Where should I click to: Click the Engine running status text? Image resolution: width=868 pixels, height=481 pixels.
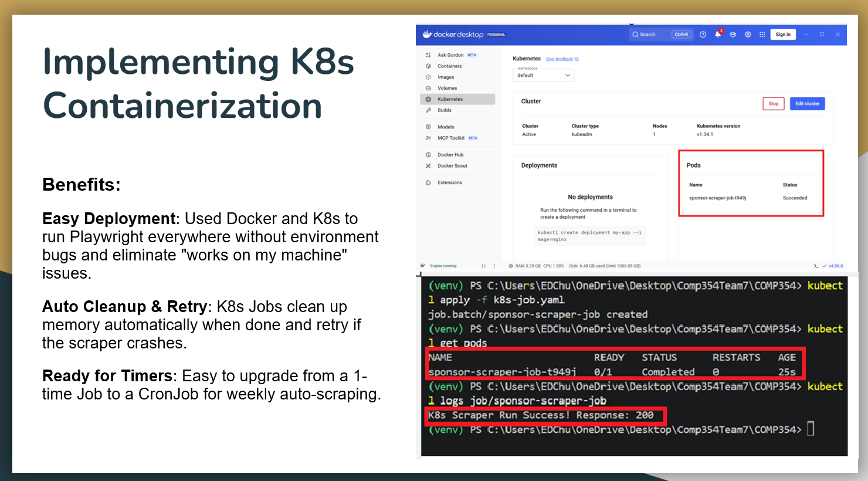click(443, 266)
